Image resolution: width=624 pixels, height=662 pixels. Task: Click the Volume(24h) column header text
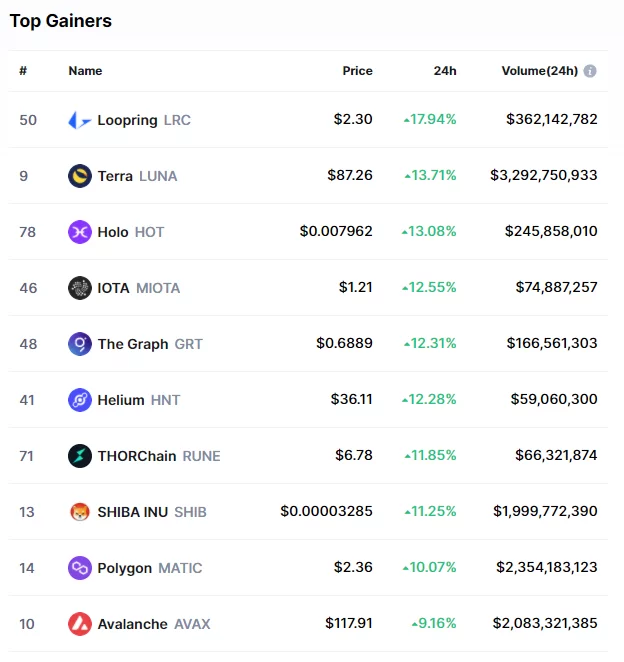[539, 71]
